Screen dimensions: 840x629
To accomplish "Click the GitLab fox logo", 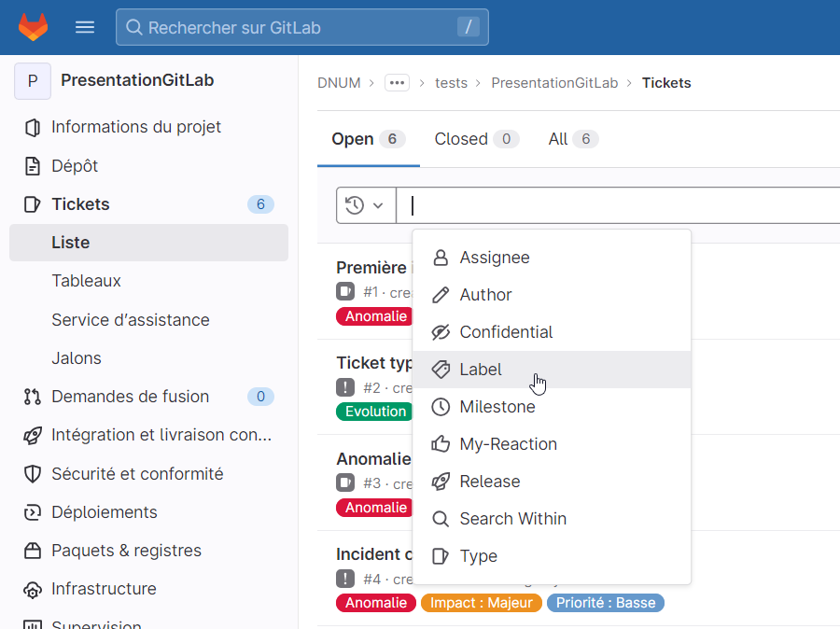I will [x=33, y=27].
